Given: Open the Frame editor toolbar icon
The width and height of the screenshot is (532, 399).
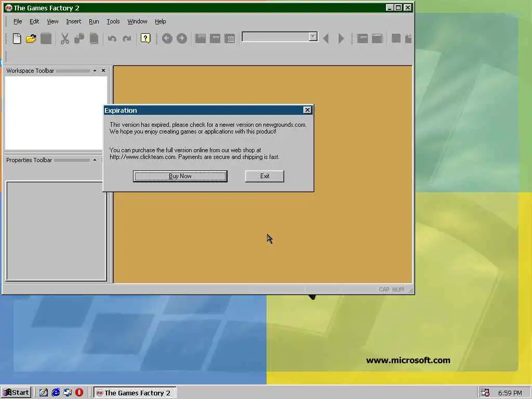Looking at the screenshot, I should coord(215,38).
